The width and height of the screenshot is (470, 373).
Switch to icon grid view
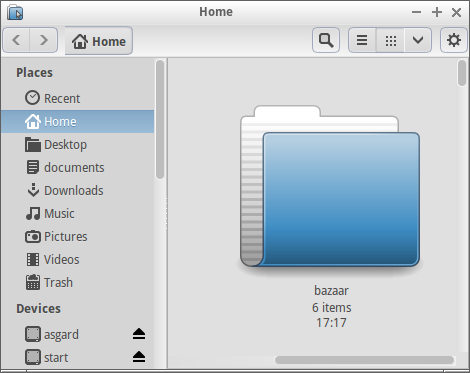coord(390,40)
